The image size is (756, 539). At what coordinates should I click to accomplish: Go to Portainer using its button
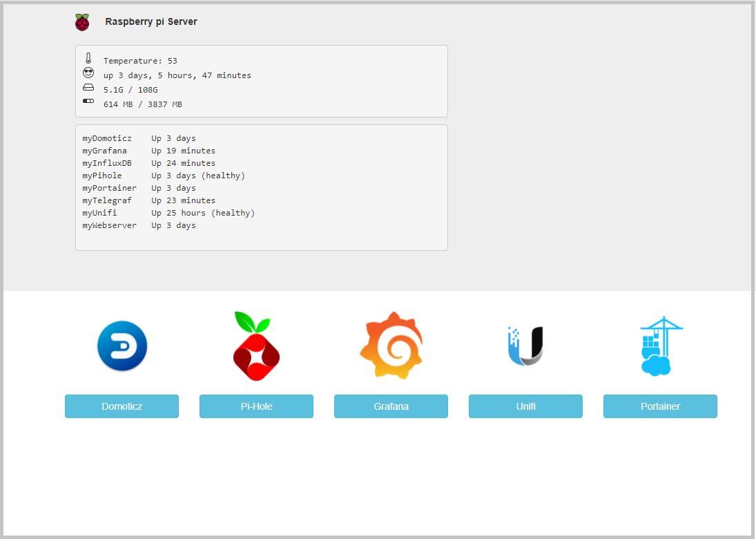pos(660,406)
